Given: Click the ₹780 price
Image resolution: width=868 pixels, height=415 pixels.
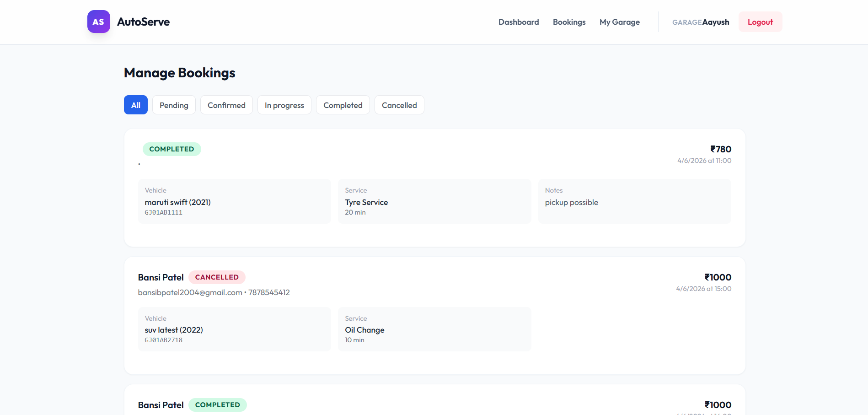Looking at the screenshot, I should coord(721,149).
